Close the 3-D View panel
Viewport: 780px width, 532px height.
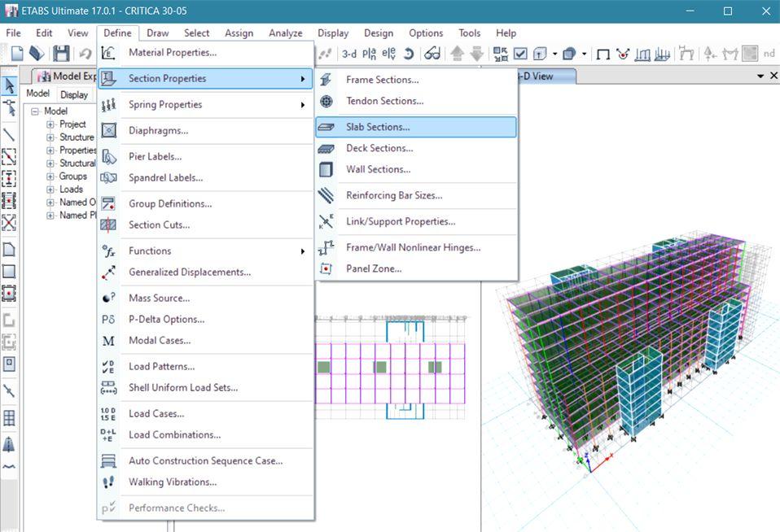tap(773, 76)
